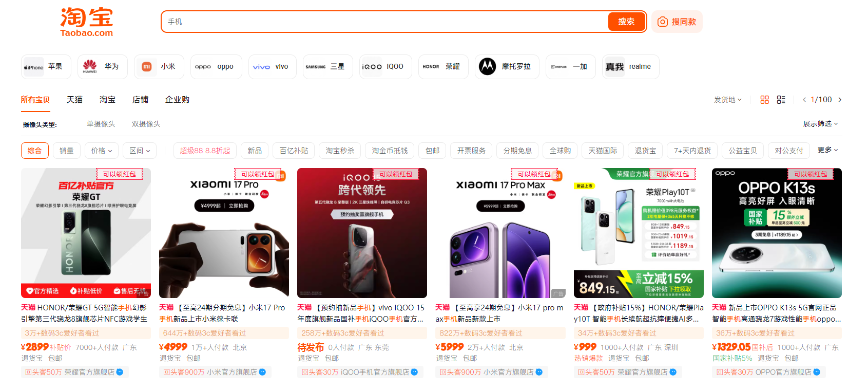Viewport: 868px width, 390px height.
Task: Switch to the 店铺 tab
Action: [140, 100]
